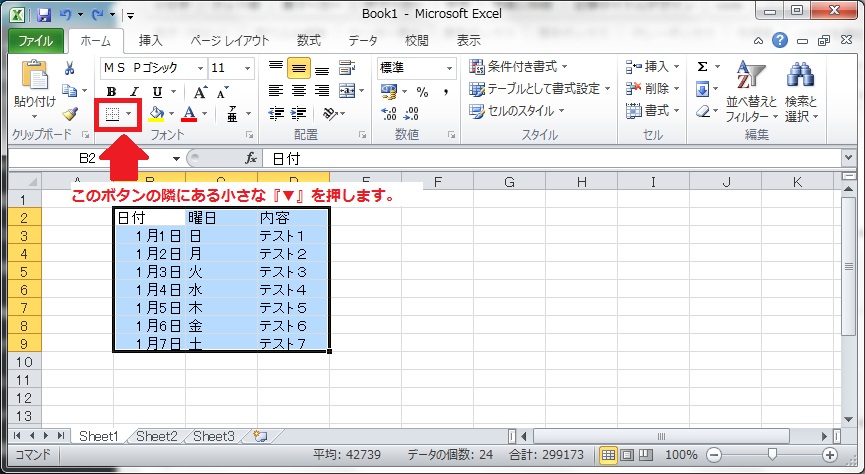This screenshot has height=474, width=865.
Task: Click the Excel Help question mark
Action: [x=779, y=40]
